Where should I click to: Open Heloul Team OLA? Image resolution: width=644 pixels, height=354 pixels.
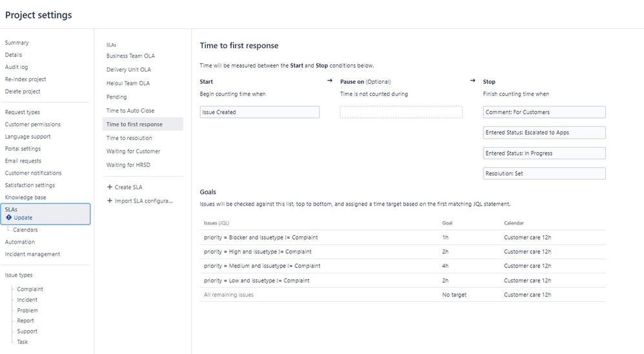tap(128, 83)
